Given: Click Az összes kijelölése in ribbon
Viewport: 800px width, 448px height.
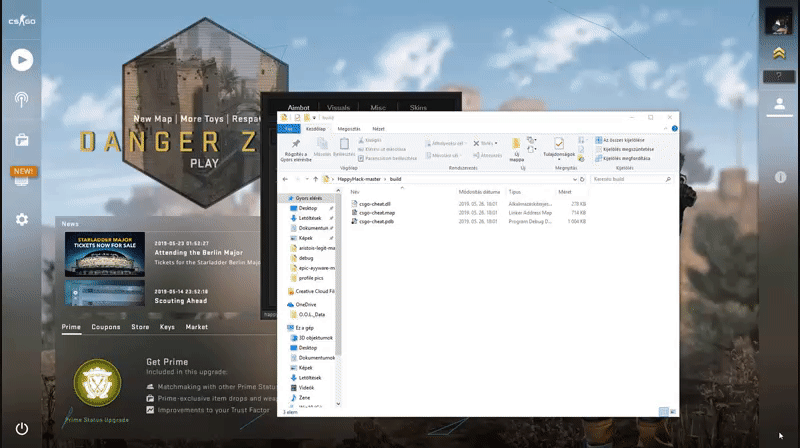Looking at the screenshot, I should [620, 140].
